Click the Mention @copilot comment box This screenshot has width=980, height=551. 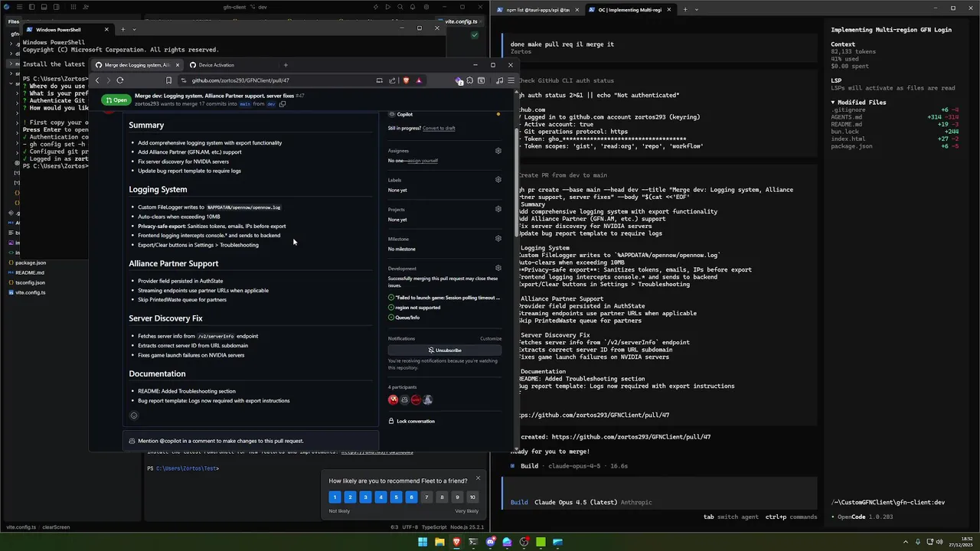click(x=250, y=441)
